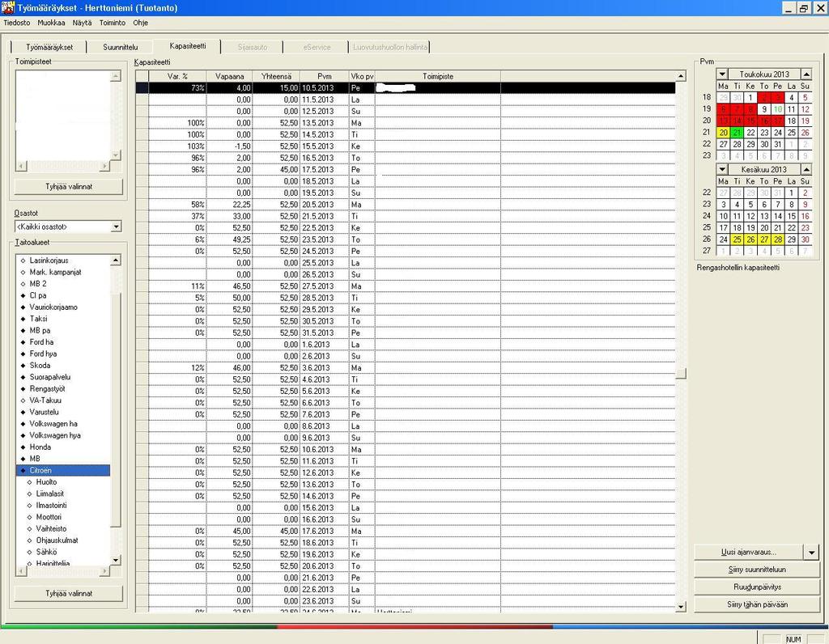Viewport: 829px width, 644px height.
Task: Select red day 6 in Toukokuu calendar
Action: pyautogui.click(x=723, y=109)
